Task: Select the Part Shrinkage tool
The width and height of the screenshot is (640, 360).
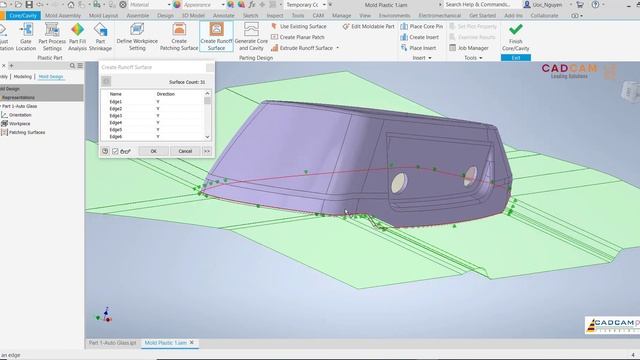Action: [x=100, y=37]
